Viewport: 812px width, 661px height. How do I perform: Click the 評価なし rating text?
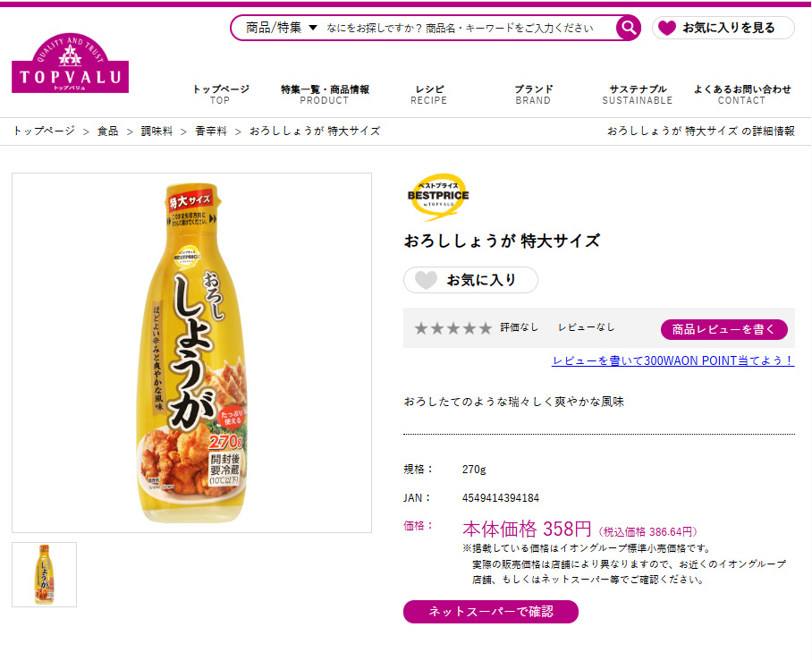pyautogui.click(x=520, y=327)
